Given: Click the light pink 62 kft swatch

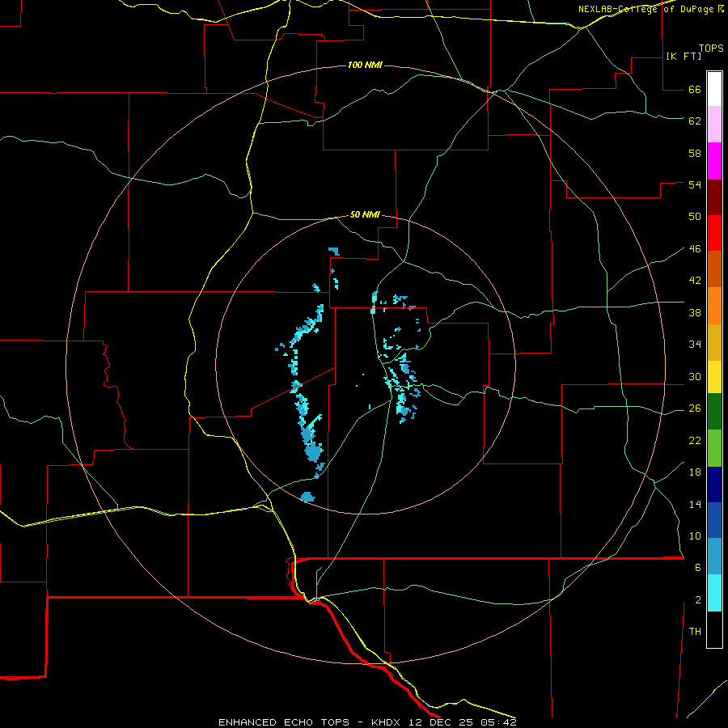Looking at the screenshot, I should click(x=714, y=124).
